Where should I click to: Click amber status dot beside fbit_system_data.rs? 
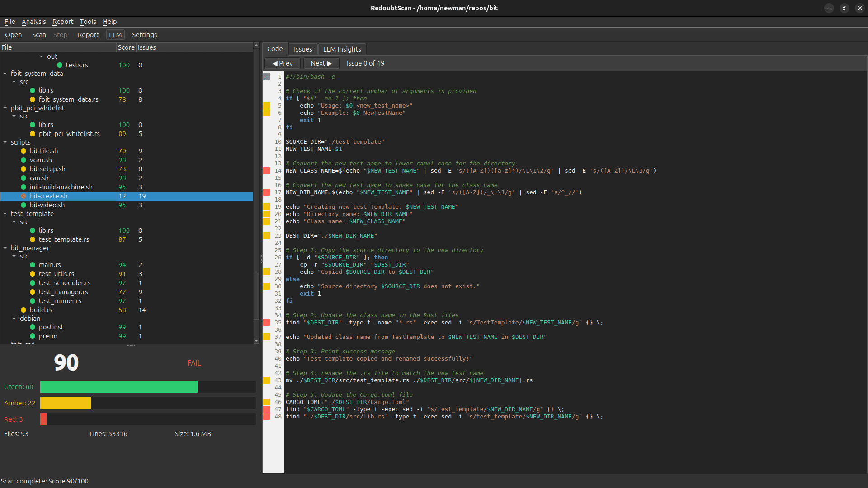coord(33,99)
